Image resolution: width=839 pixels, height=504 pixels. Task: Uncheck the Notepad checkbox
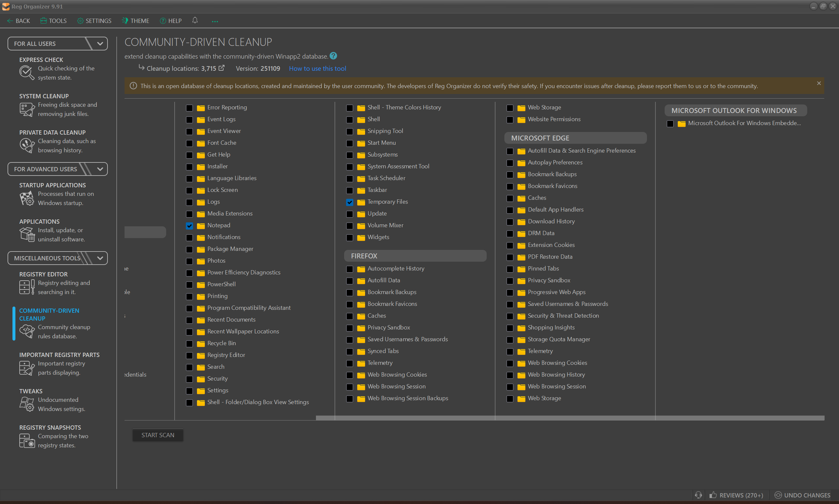[189, 226]
